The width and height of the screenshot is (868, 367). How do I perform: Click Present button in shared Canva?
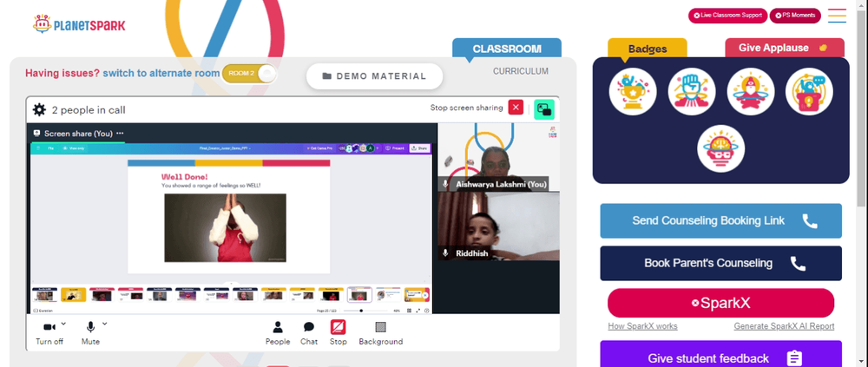coord(395,148)
